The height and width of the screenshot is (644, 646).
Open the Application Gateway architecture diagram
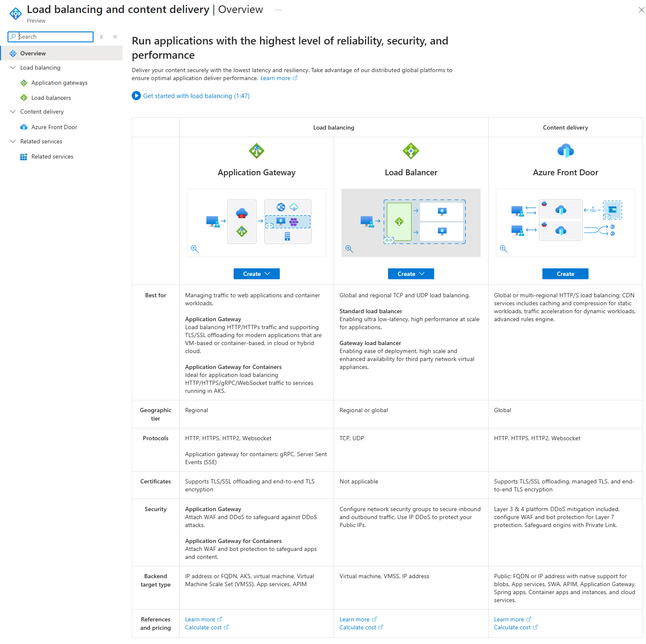[257, 223]
